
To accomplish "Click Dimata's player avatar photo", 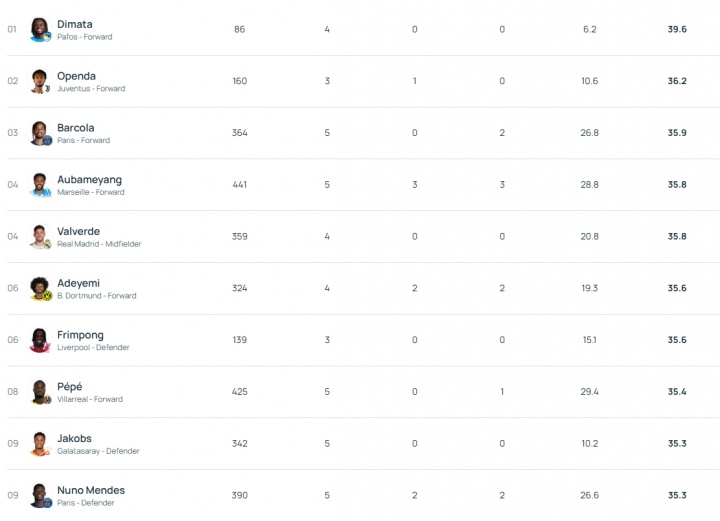I will tap(40, 29).
